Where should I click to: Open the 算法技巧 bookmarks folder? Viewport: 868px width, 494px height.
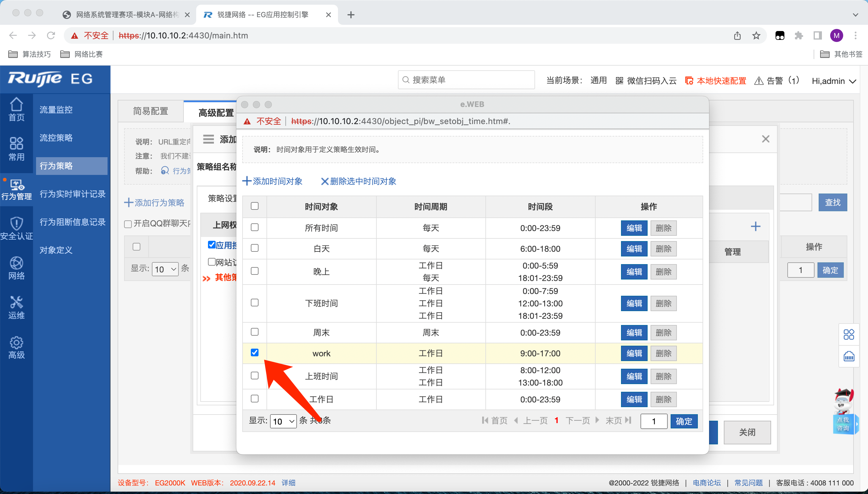(30, 54)
